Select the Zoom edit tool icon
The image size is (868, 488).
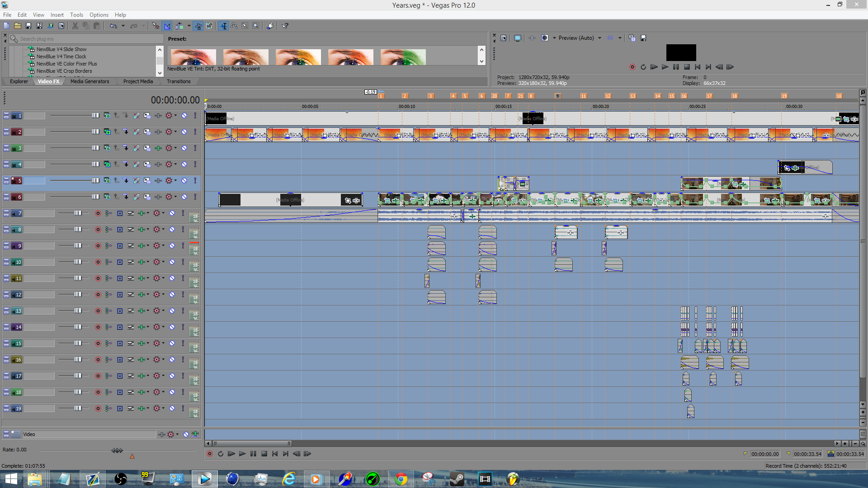point(256,26)
